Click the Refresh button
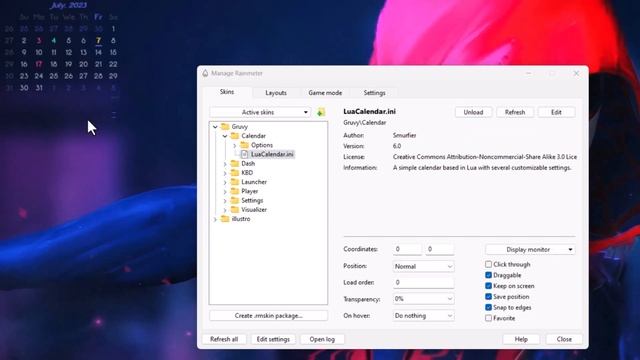Screen dimensions: 640x360 (x=515, y=112)
